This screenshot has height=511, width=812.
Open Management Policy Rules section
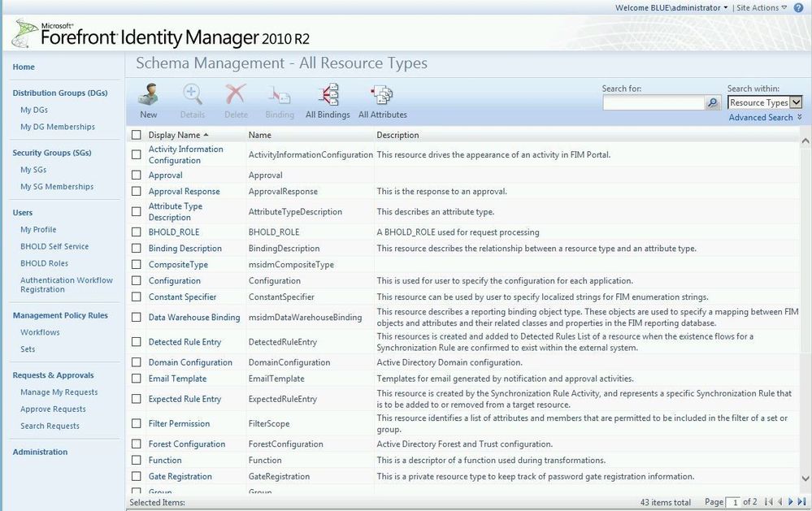60,315
